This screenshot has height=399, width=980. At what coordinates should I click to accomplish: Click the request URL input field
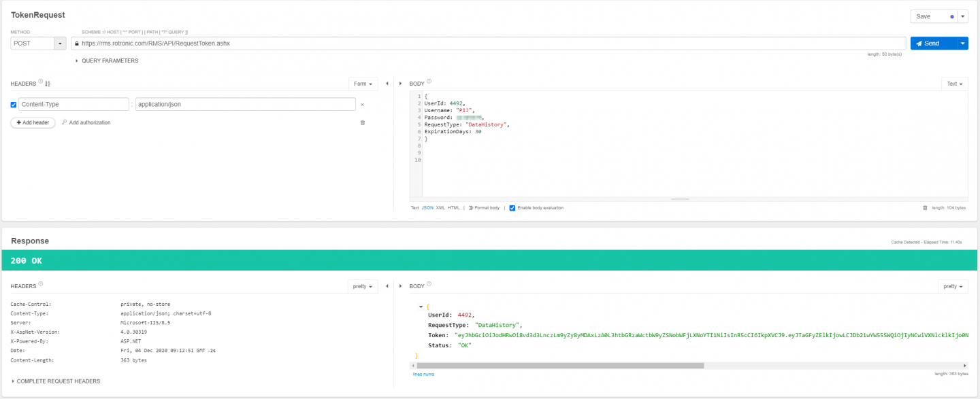490,44
